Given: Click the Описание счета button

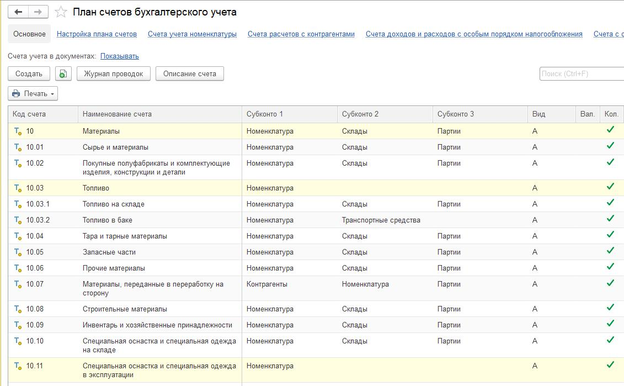Looking at the screenshot, I should pyautogui.click(x=189, y=74).
